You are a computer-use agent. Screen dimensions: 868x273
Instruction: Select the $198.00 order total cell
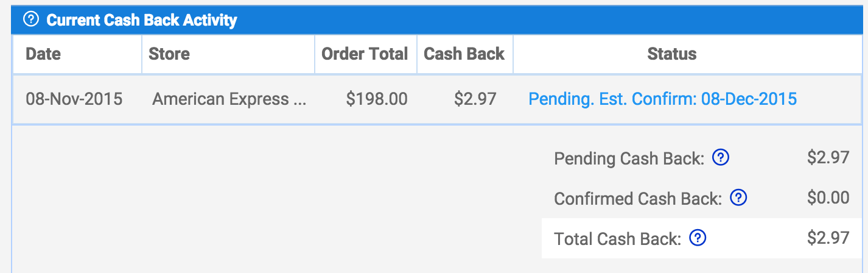coord(377,99)
